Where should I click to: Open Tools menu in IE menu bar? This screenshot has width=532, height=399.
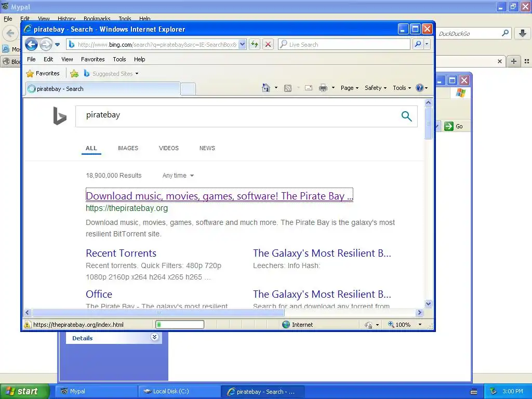coord(119,59)
